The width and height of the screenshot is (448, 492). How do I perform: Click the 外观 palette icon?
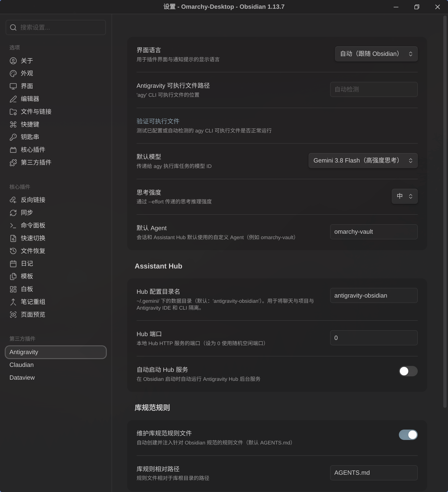[x=13, y=74]
